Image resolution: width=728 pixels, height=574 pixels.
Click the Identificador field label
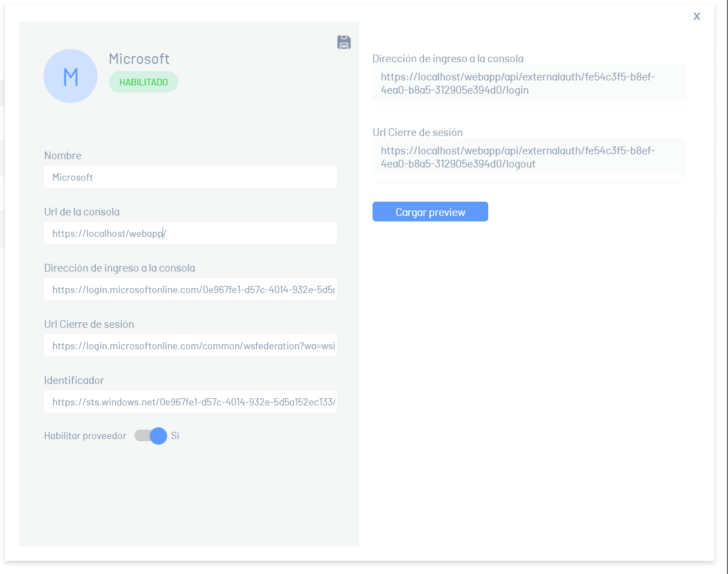(x=74, y=380)
